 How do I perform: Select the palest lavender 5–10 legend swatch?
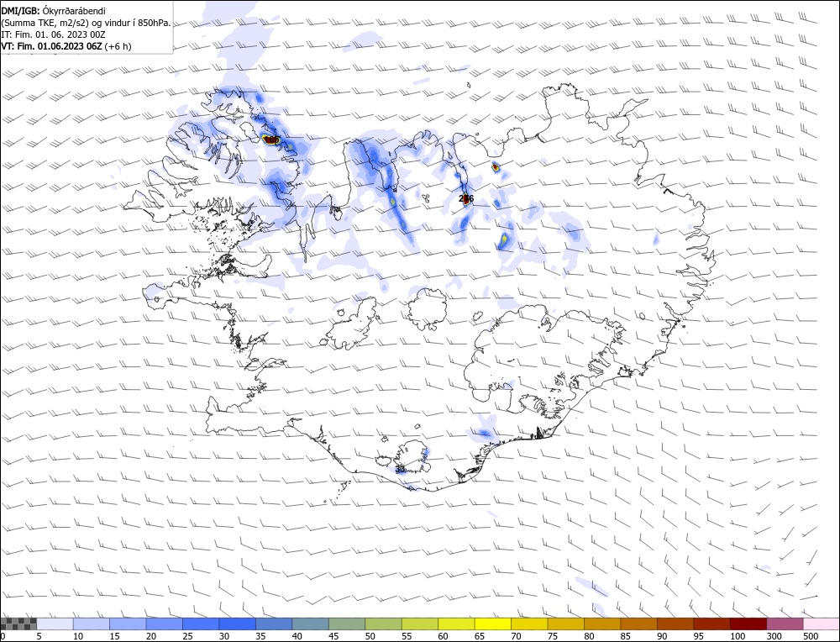55,624
